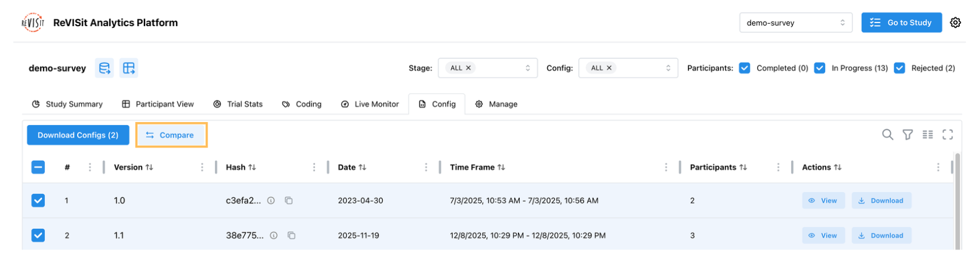The width and height of the screenshot is (980, 255).
Task: Toggle the Completed (0) participants checkbox
Action: click(744, 68)
